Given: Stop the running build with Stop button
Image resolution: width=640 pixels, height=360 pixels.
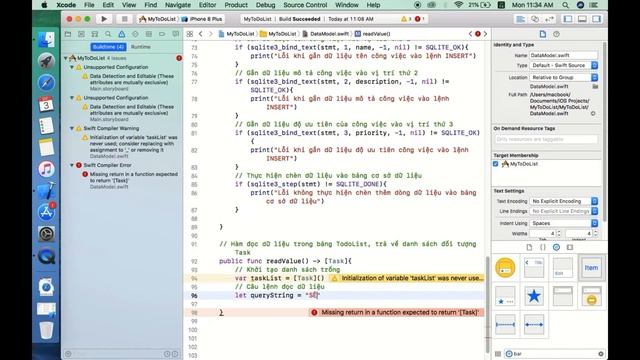Looking at the screenshot, I should click(124, 19).
